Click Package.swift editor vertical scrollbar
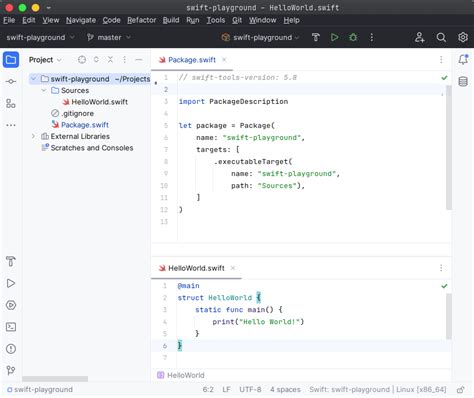Viewport: 474px width, 398px height. tap(449, 148)
